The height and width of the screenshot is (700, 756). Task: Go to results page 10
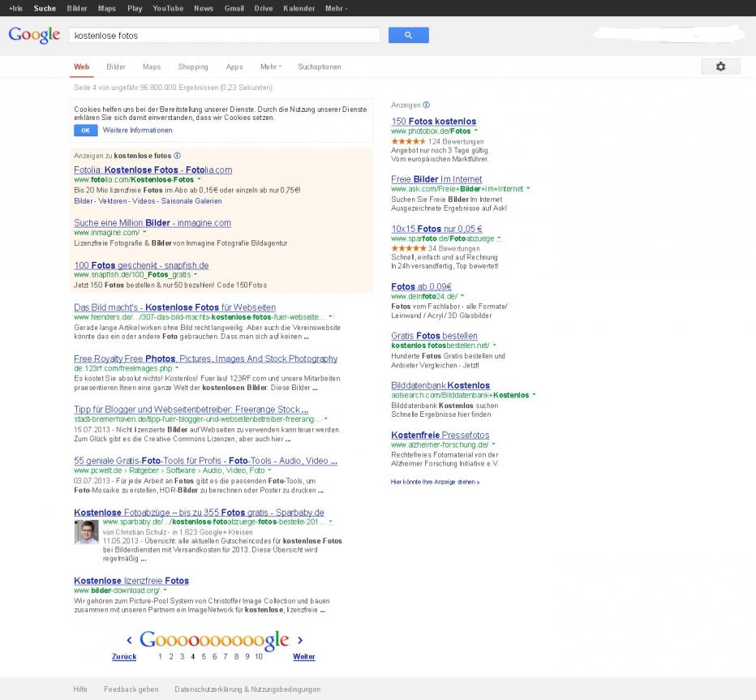(259, 656)
